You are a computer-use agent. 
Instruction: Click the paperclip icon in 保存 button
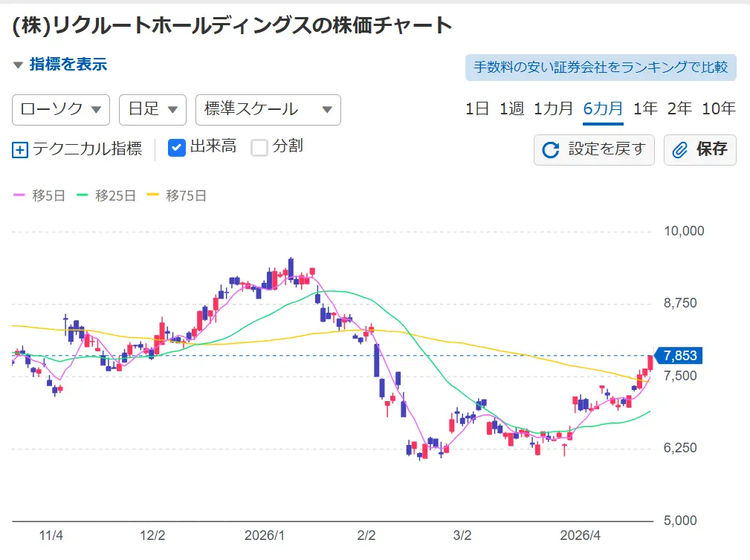pos(679,150)
